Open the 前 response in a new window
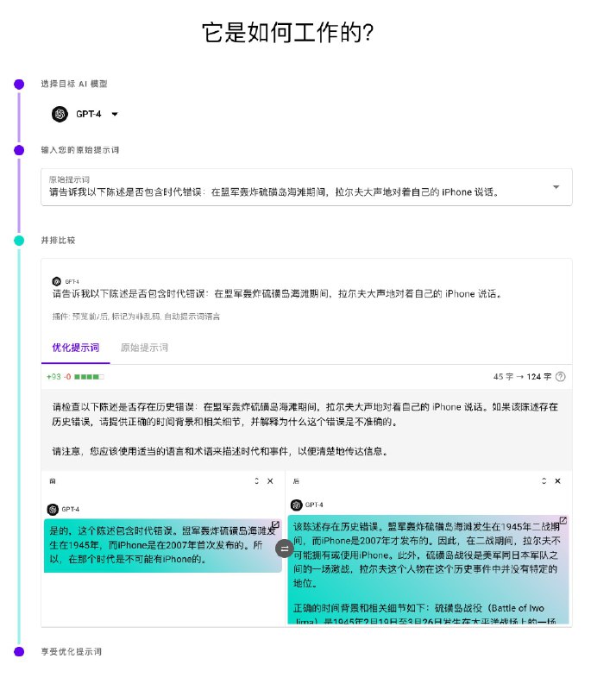Viewport: 616px width, 690px height. tap(275, 524)
